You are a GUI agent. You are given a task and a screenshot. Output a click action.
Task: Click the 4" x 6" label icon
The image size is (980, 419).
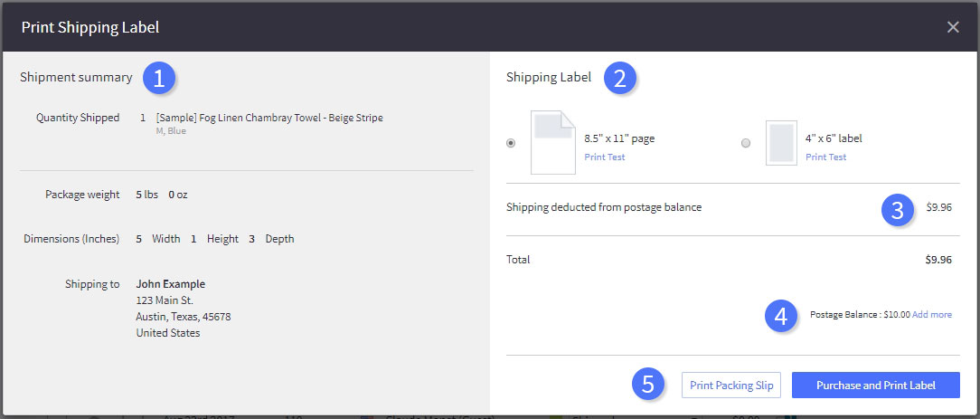click(x=781, y=143)
